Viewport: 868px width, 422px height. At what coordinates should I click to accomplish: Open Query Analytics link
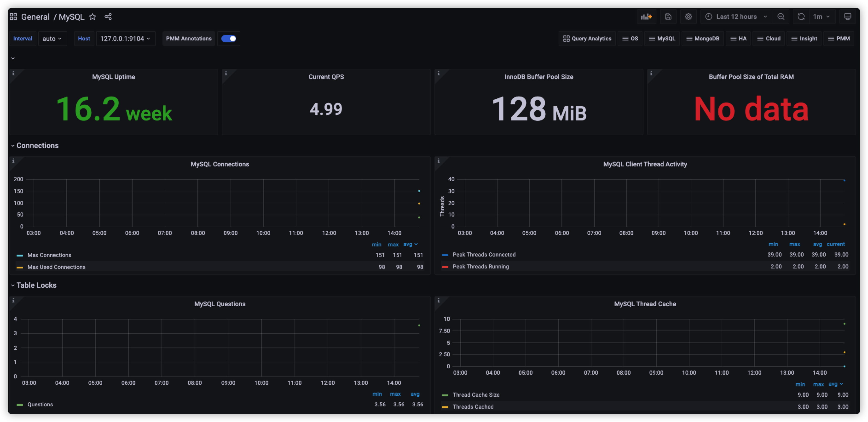(587, 38)
